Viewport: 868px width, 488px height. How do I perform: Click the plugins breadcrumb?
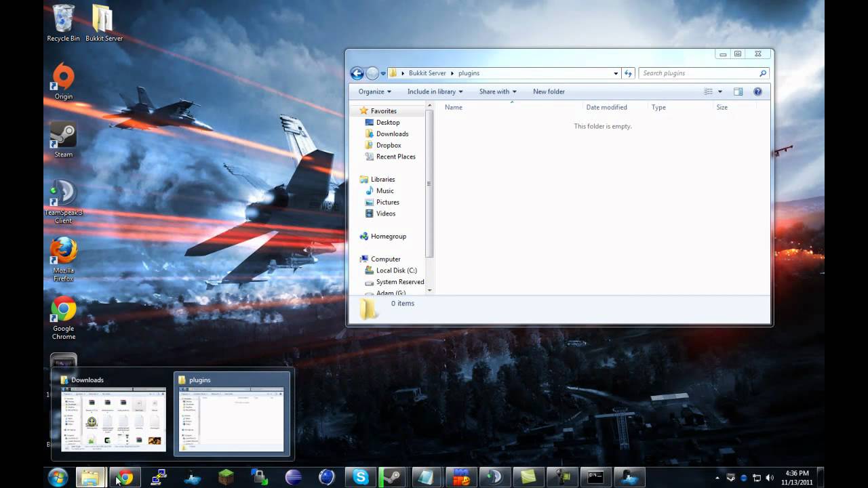tap(469, 73)
